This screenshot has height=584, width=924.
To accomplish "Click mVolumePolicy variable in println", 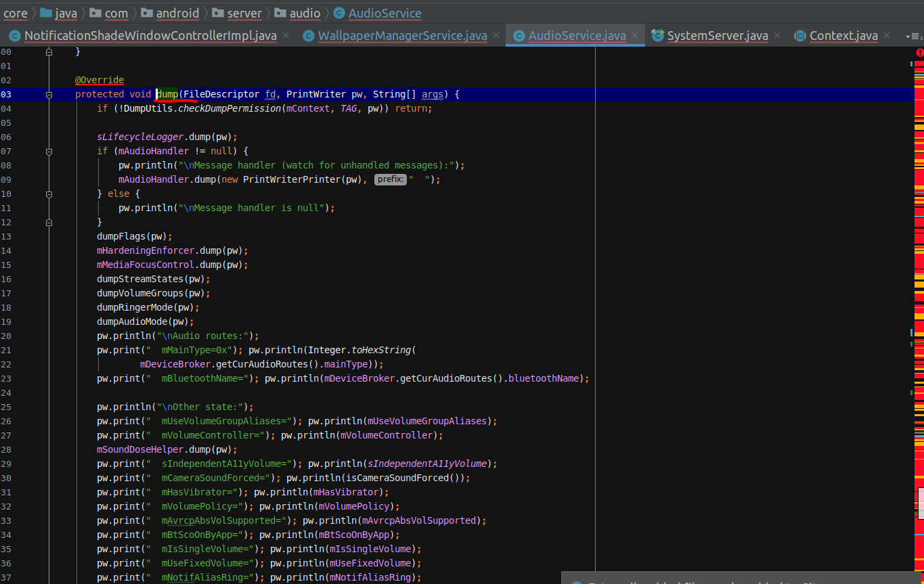I will point(354,506).
